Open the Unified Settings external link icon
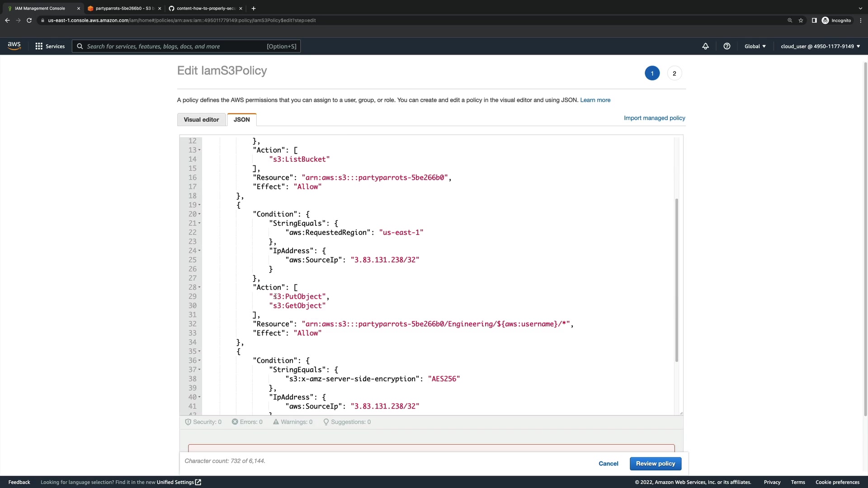The height and width of the screenshot is (488, 868). [198, 482]
